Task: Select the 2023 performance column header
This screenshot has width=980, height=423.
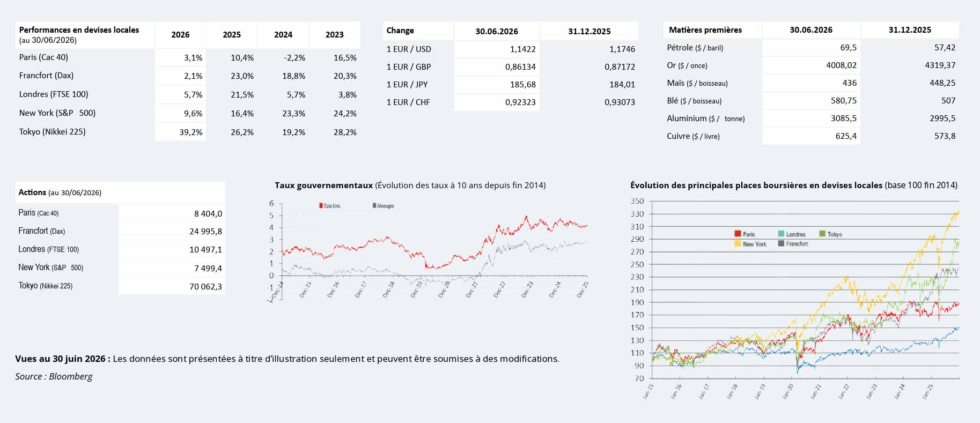Action: pos(335,35)
